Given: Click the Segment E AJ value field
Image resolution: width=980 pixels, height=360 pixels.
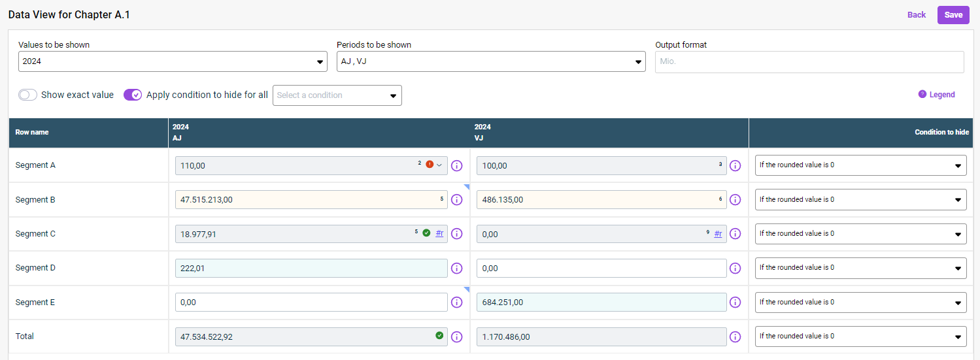Looking at the screenshot, I should [x=311, y=303].
